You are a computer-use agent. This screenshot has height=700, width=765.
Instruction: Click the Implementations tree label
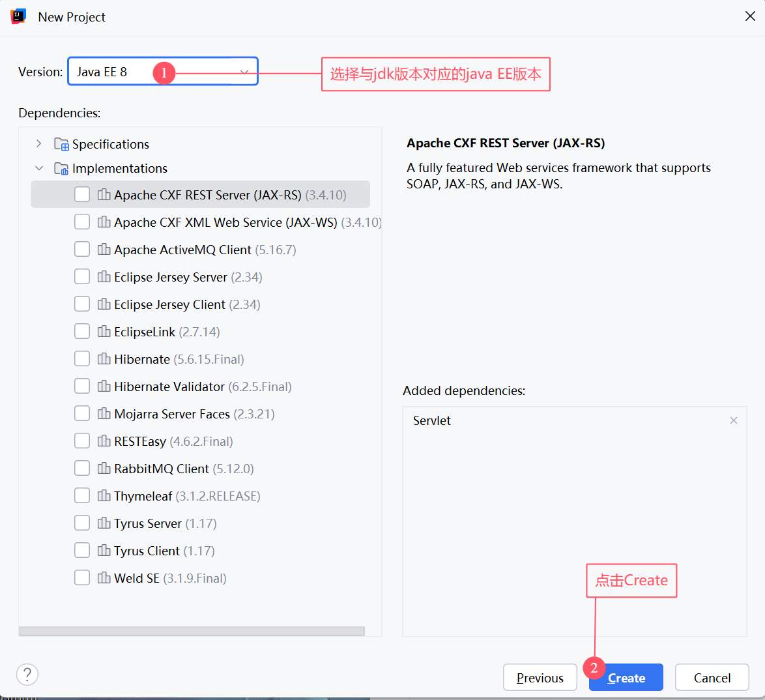(119, 168)
